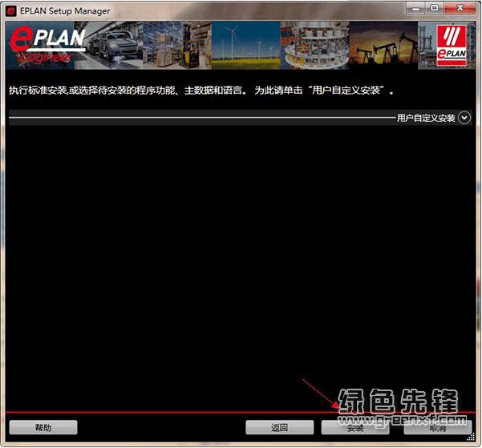Click the oil pumps banner image
This screenshot has height=448, width=482.
(383, 45)
